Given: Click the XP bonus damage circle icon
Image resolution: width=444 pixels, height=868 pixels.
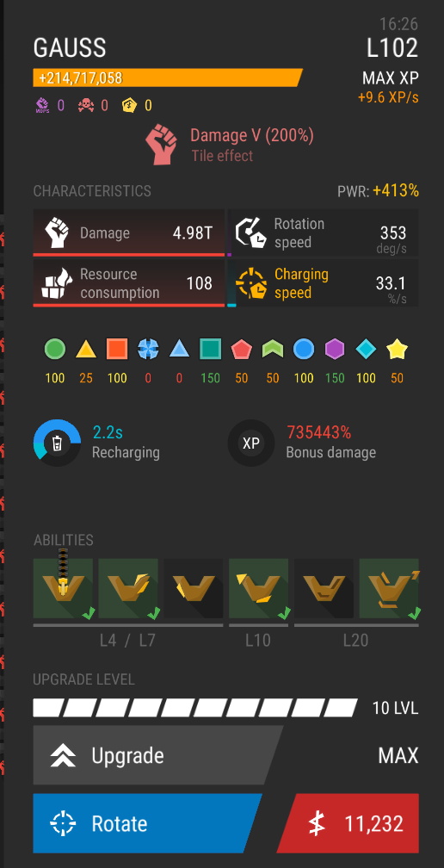Looking at the screenshot, I should tap(251, 443).
